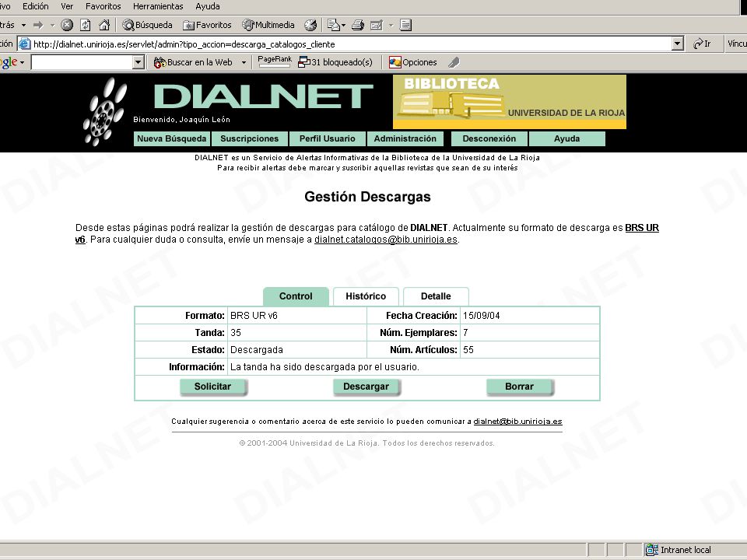Image resolution: width=747 pixels, height=560 pixels.
Task: Expand the address bar URL dropdown
Action: point(678,44)
